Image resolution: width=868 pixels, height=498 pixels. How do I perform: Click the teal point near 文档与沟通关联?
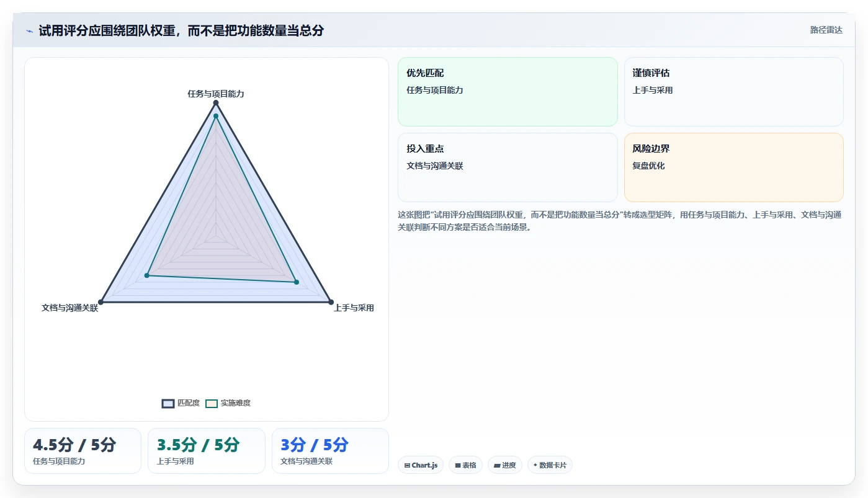pos(147,275)
